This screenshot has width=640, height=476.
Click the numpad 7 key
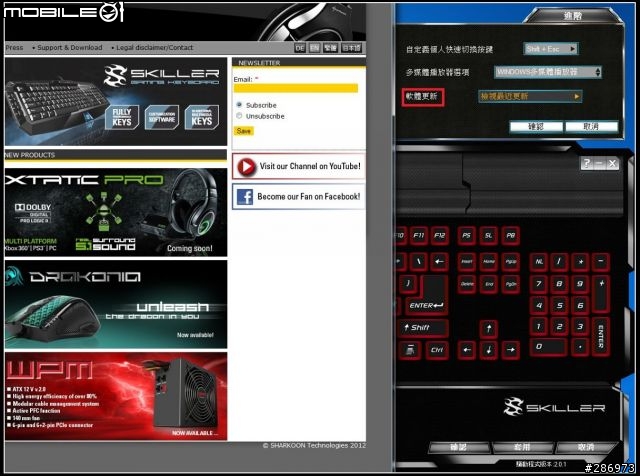pyautogui.click(x=539, y=284)
